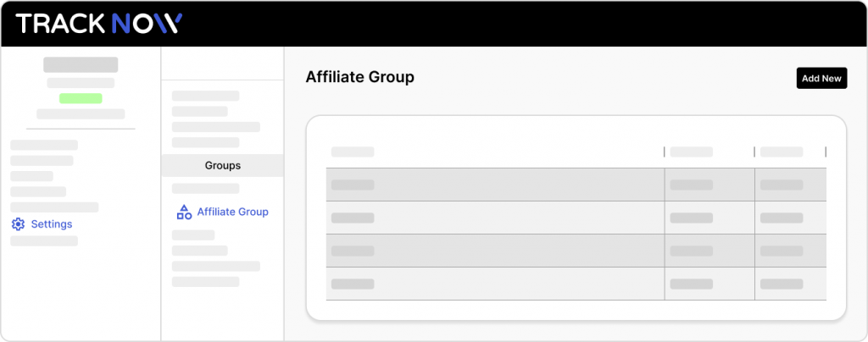Click the placeholder item directly above Settings
Viewport: 868px width, 342px height.
click(x=54, y=207)
